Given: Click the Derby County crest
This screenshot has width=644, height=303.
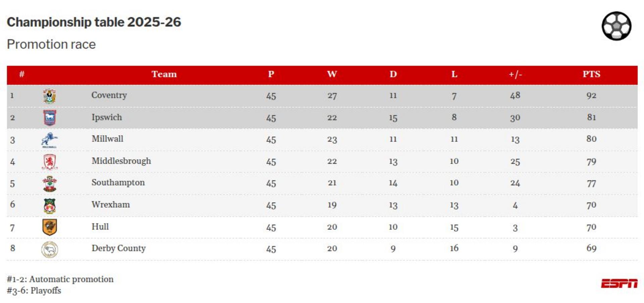Looking at the screenshot, I should point(50,250).
